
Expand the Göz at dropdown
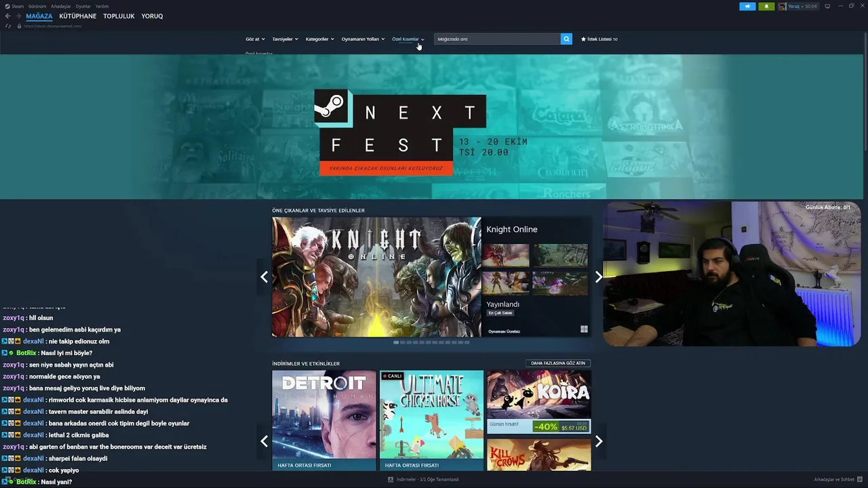pyautogui.click(x=255, y=39)
